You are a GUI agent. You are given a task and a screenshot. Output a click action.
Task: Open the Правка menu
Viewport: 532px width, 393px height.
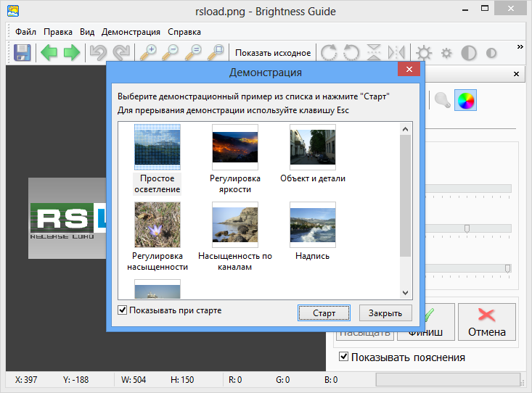(58, 32)
